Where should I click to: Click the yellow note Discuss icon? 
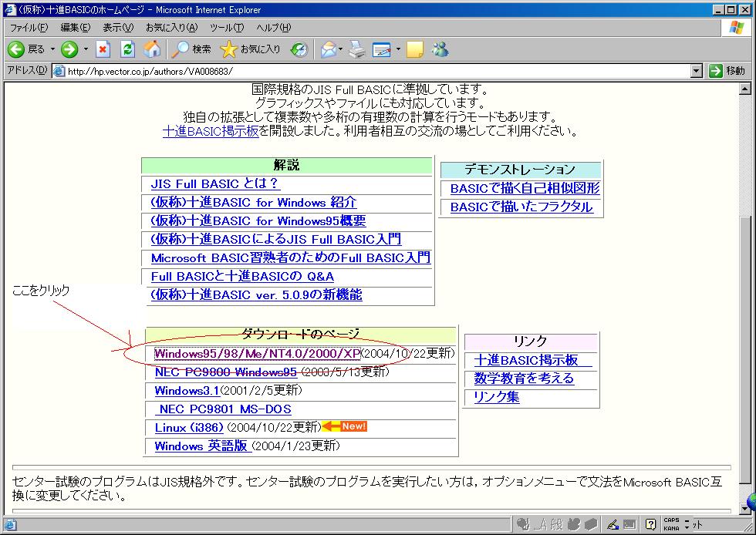[415, 49]
